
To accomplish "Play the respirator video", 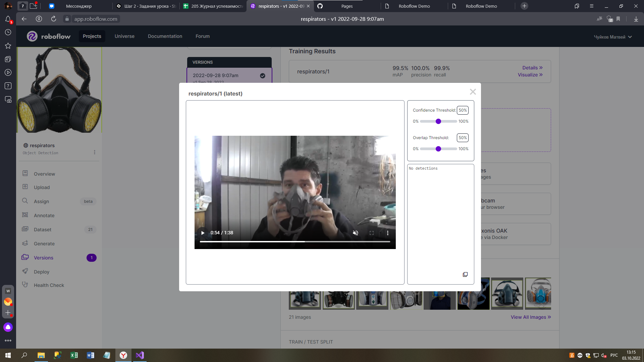I will coord(203,233).
